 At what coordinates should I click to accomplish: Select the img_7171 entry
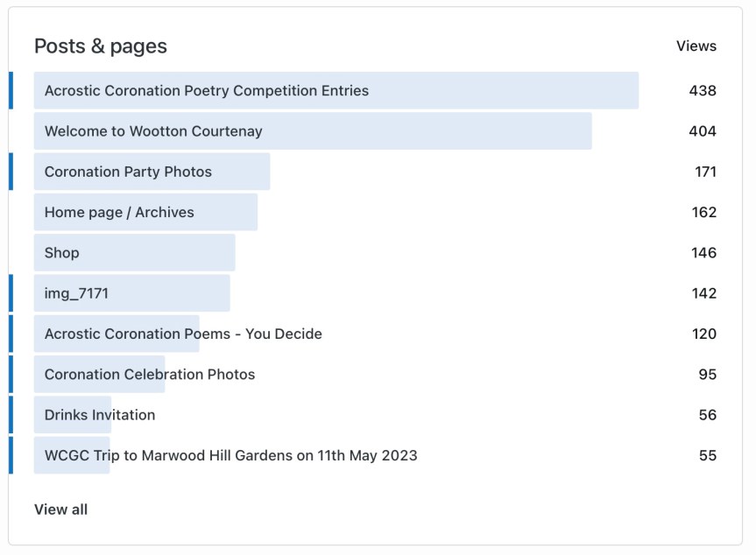coord(76,293)
